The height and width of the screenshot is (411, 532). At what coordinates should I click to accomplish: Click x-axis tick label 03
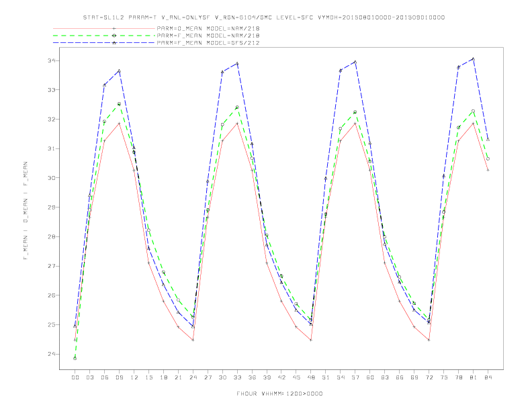[90, 377]
